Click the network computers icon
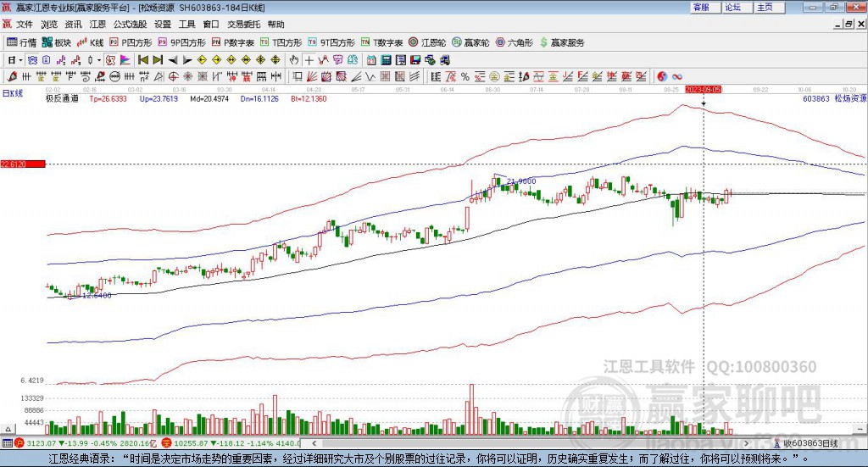 click(446, 60)
